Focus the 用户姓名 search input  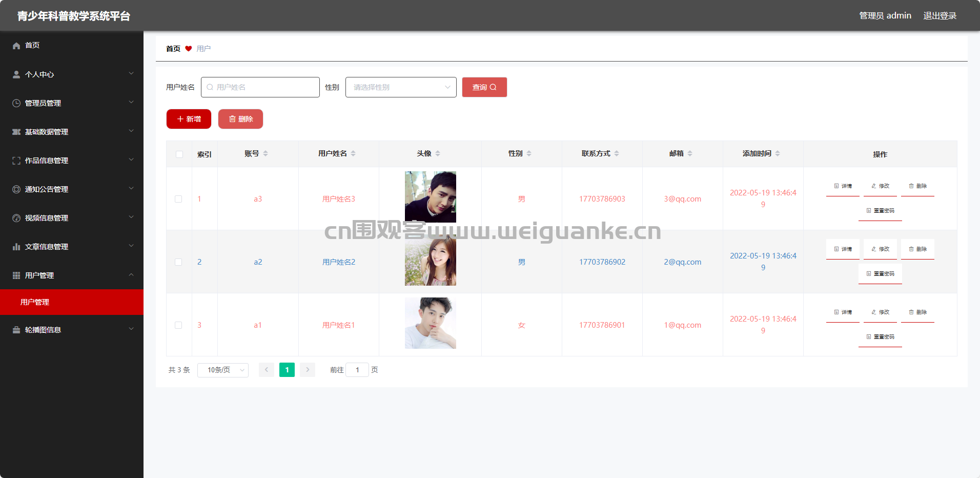click(x=260, y=87)
